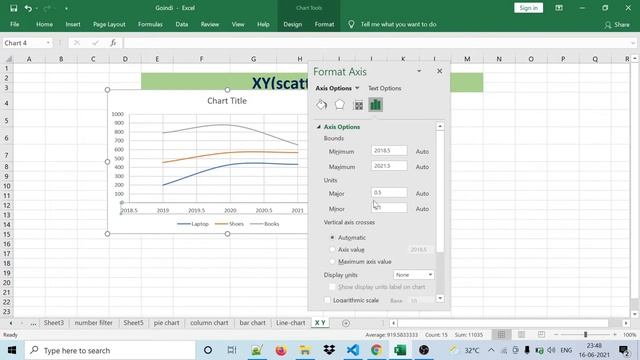Enable the Logarithmic scale checkbox
Image resolution: width=640 pixels, height=360 pixels.
pyautogui.click(x=327, y=300)
